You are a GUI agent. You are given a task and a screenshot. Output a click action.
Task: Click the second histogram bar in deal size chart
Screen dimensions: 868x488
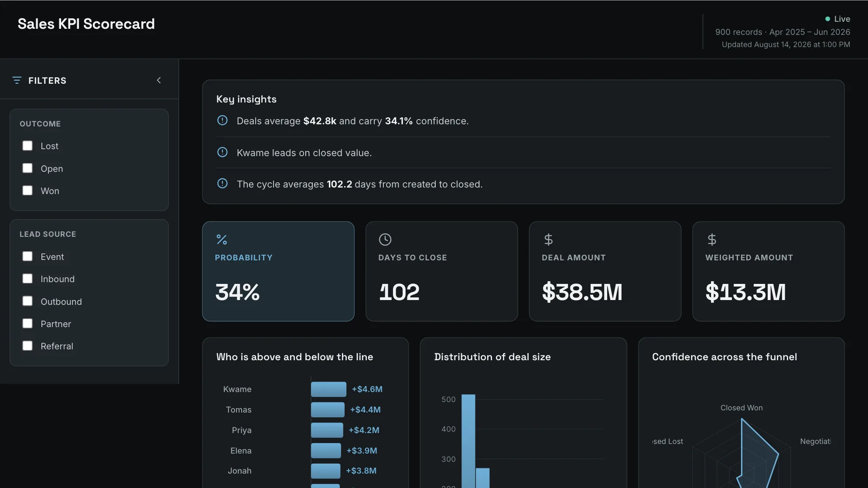tap(482, 478)
